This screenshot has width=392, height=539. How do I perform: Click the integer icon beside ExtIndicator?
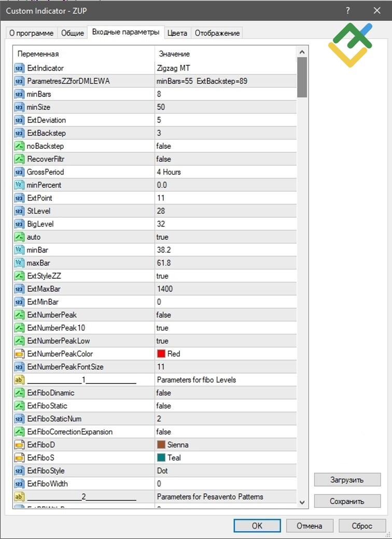point(19,68)
